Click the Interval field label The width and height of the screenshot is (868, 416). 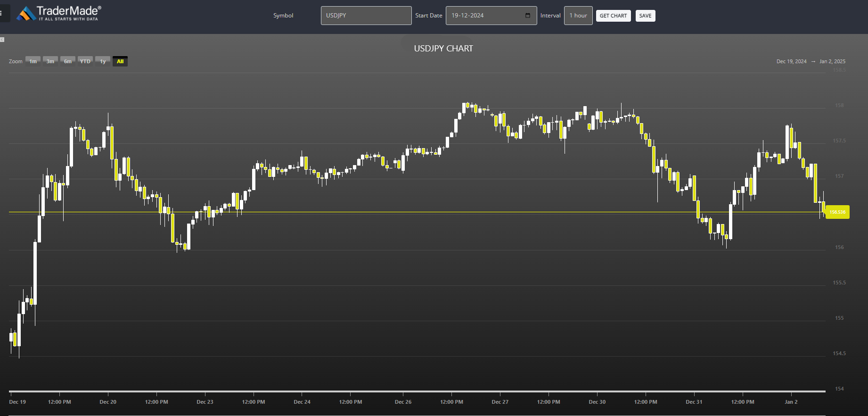[x=550, y=16]
